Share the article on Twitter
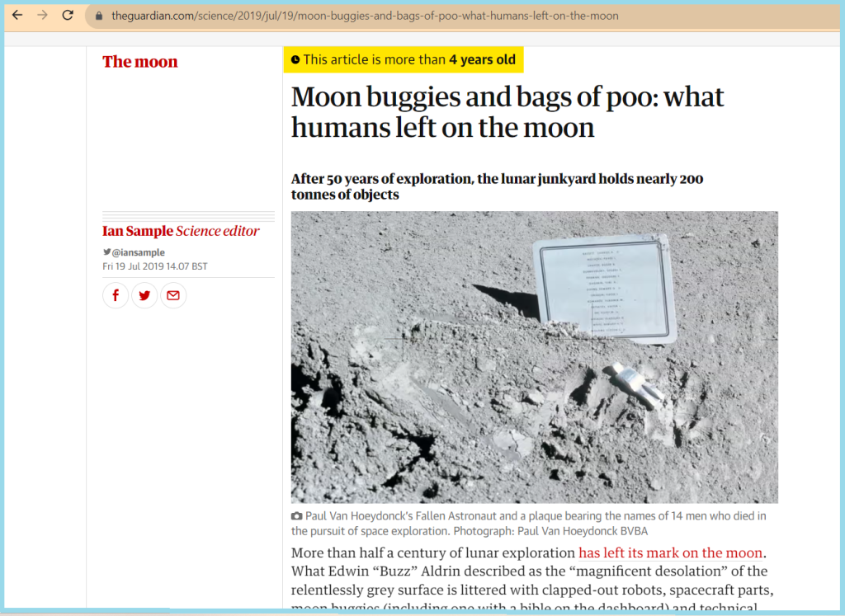The height and width of the screenshot is (616, 845). click(144, 295)
